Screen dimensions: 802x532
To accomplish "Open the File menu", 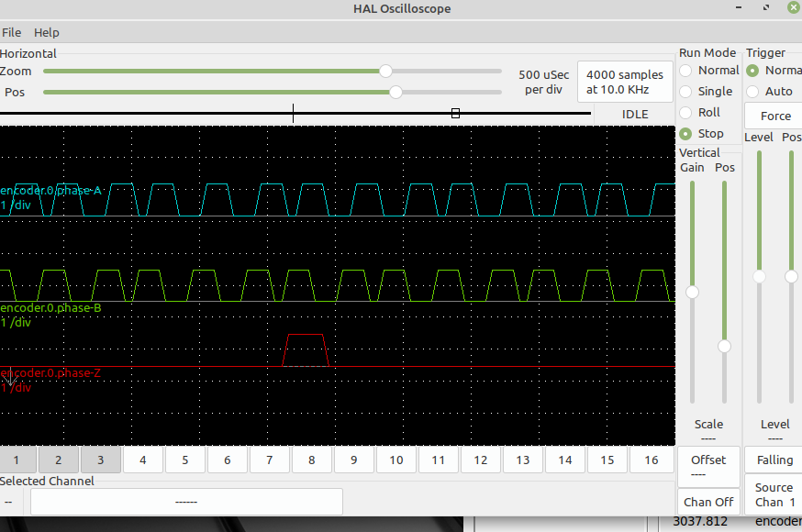I will [12, 32].
